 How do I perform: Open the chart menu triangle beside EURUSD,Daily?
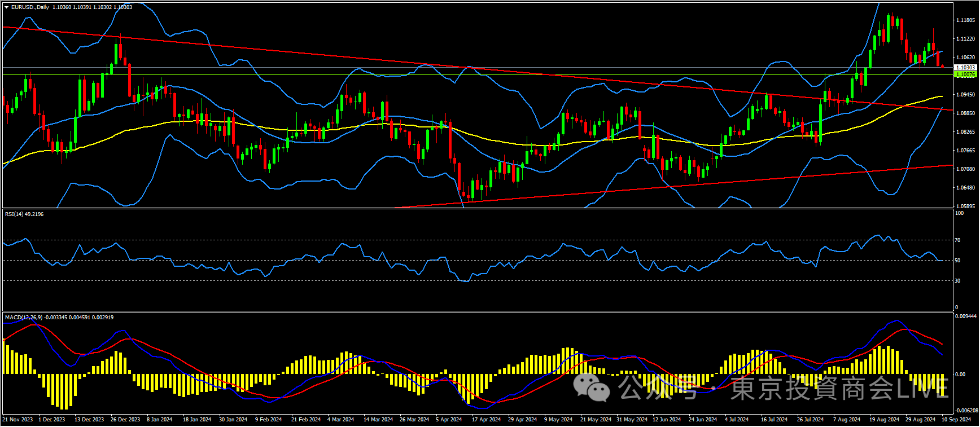coord(6,7)
